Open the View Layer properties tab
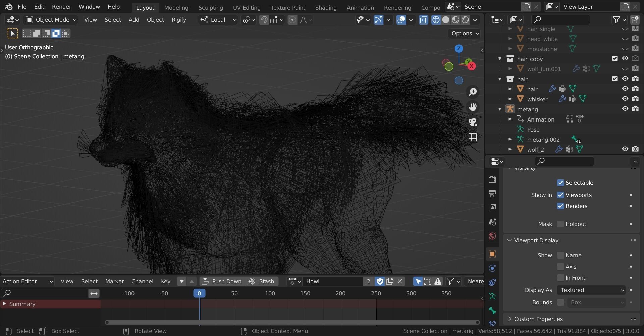The width and height of the screenshot is (644, 336). (x=492, y=208)
